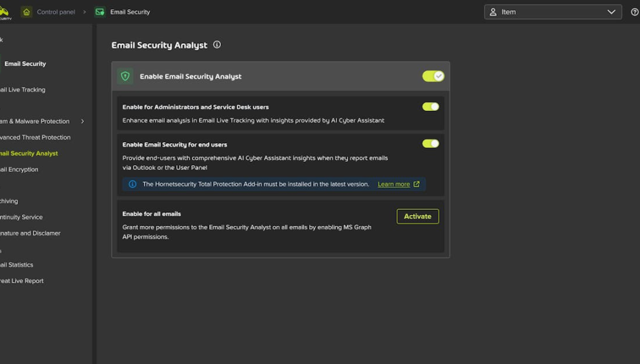Click Email Security breadcrumb text

point(130,12)
